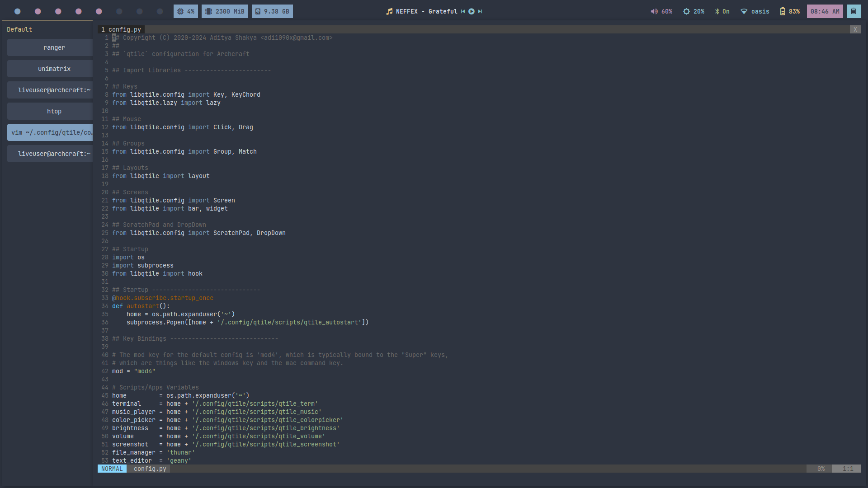The width and height of the screenshot is (868, 488).
Task: Select the config.py vim tab
Action: [121, 29]
